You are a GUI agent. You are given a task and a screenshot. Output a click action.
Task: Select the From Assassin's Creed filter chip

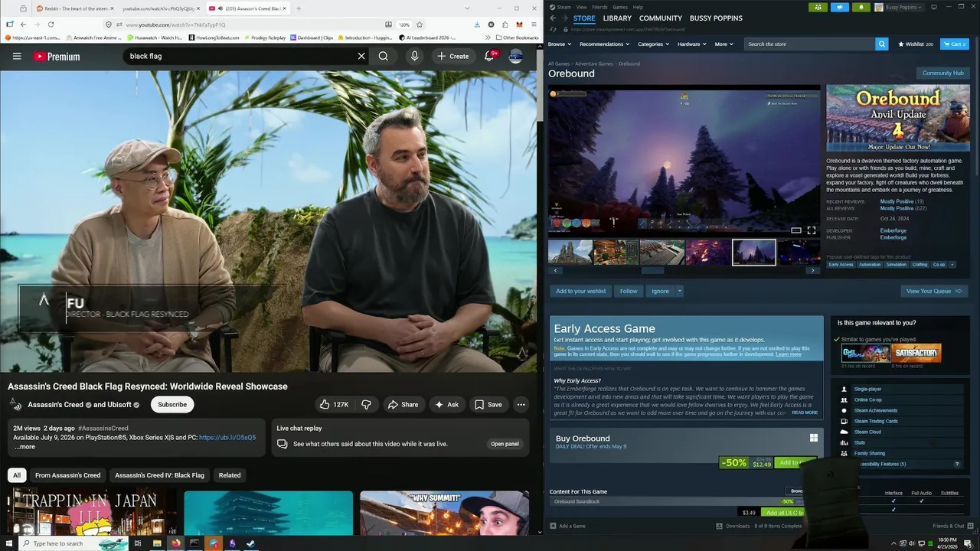[67, 475]
